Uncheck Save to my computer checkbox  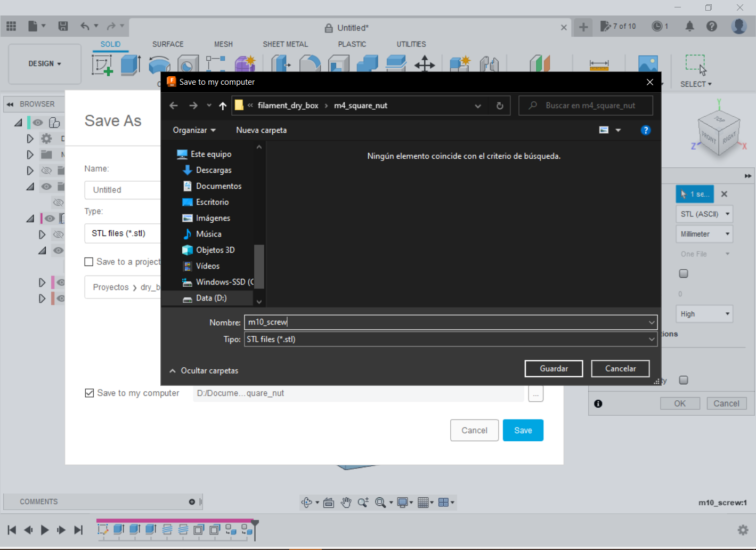90,393
